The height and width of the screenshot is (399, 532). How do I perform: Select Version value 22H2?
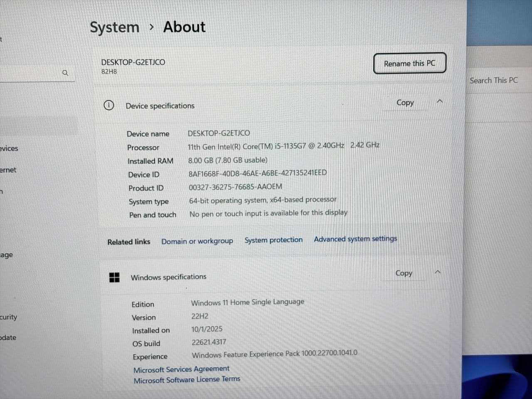[x=199, y=316]
